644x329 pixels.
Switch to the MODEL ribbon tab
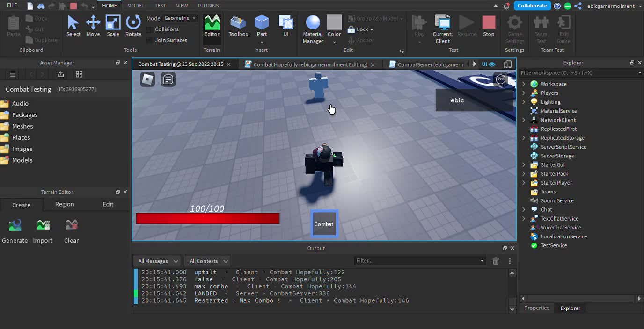click(x=136, y=6)
